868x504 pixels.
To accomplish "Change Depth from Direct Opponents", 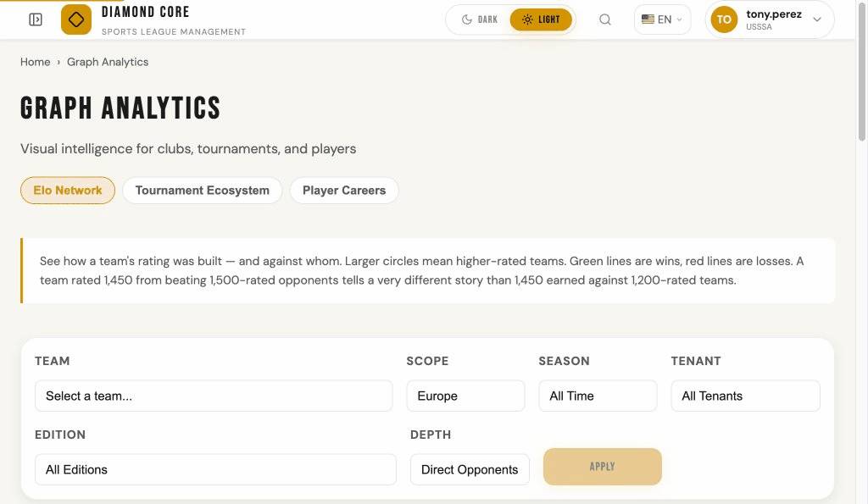I will [x=470, y=468].
